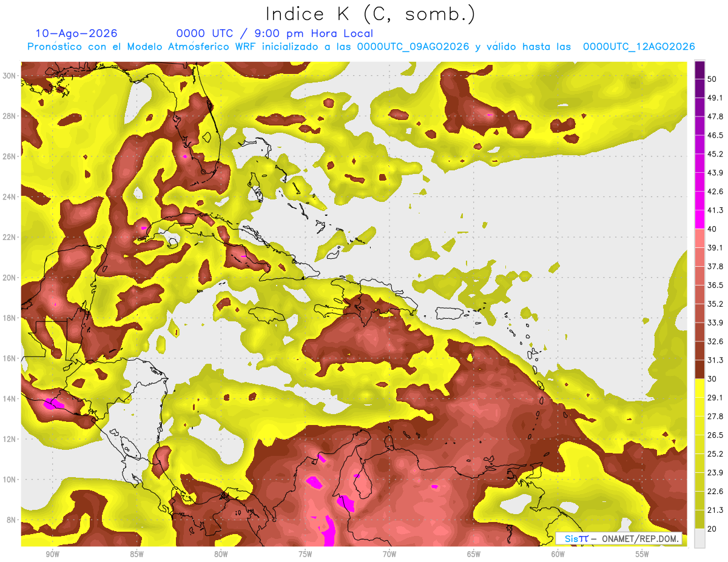The height and width of the screenshot is (562, 728).
Task: Click the "8N" latitude label
Action: (12, 520)
